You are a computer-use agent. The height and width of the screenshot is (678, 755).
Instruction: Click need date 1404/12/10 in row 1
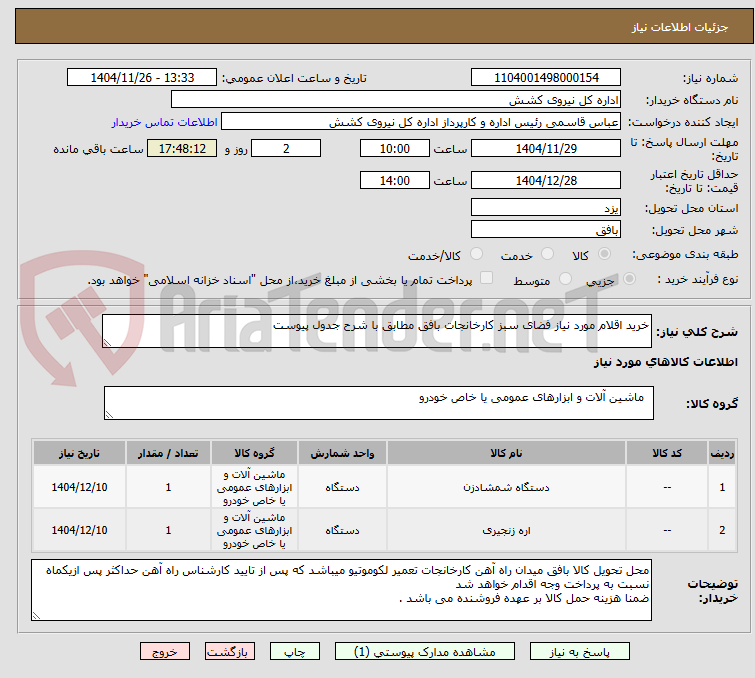[79, 487]
